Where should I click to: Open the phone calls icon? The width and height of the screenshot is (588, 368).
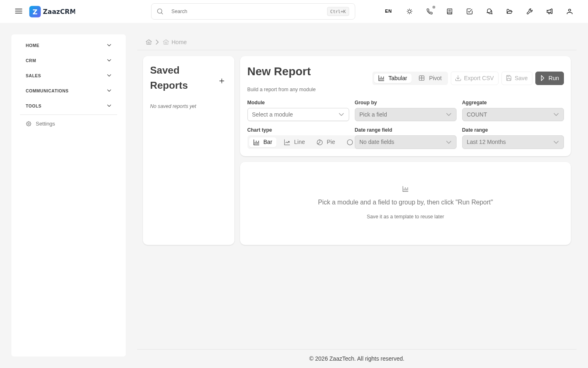point(430,11)
